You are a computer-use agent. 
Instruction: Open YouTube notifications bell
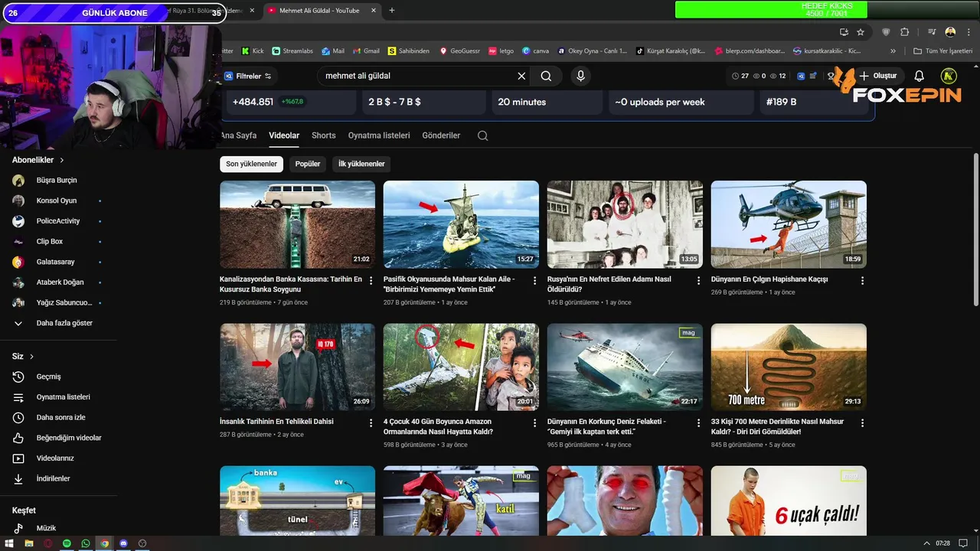pos(920,76)
